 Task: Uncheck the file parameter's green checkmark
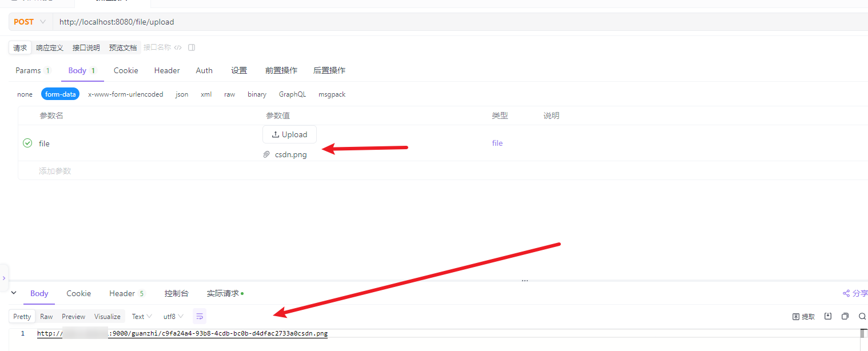[27, 143]
